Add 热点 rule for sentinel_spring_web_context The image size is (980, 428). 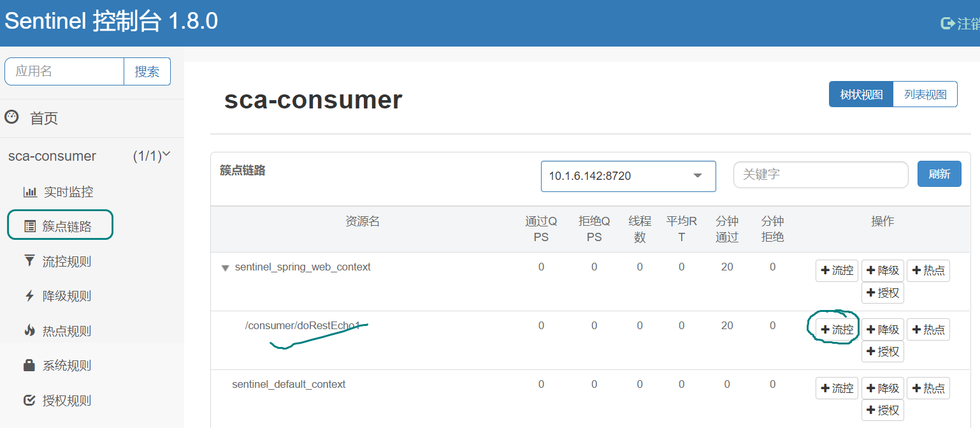click(x=928, y=270)
